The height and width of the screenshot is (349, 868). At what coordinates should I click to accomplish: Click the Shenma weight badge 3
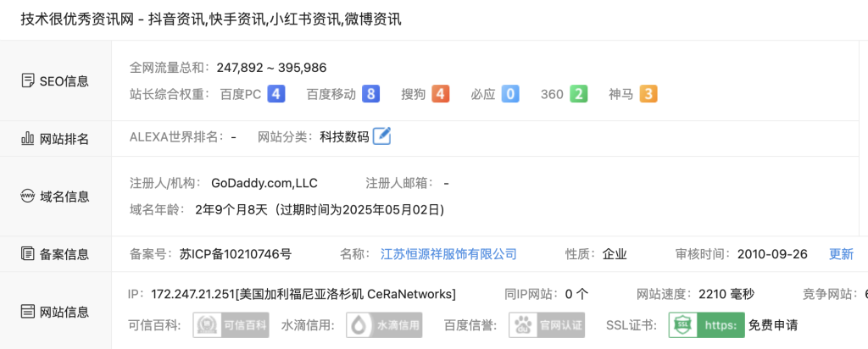click(648, 94)
